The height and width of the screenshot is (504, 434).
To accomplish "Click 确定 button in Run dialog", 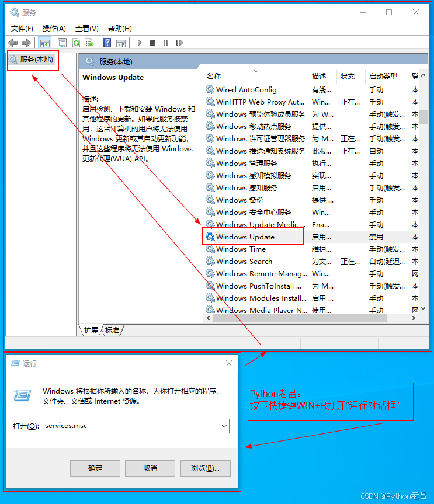I will coord(95,468).
